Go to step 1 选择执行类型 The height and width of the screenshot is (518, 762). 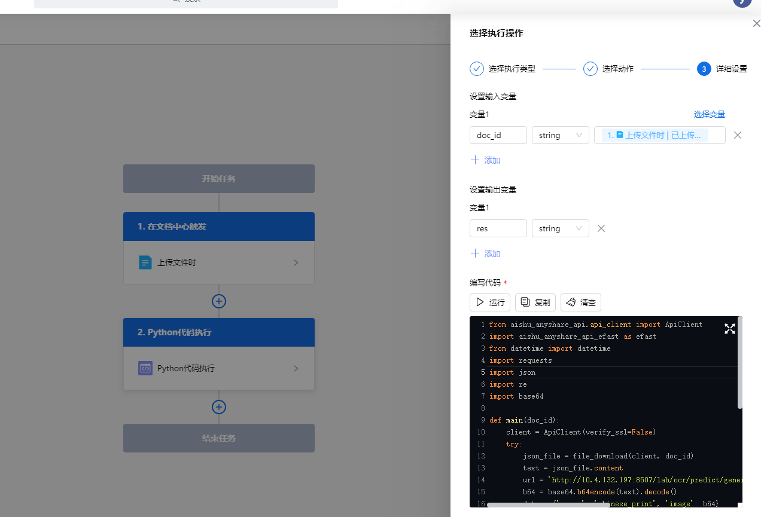click(503, 69)
